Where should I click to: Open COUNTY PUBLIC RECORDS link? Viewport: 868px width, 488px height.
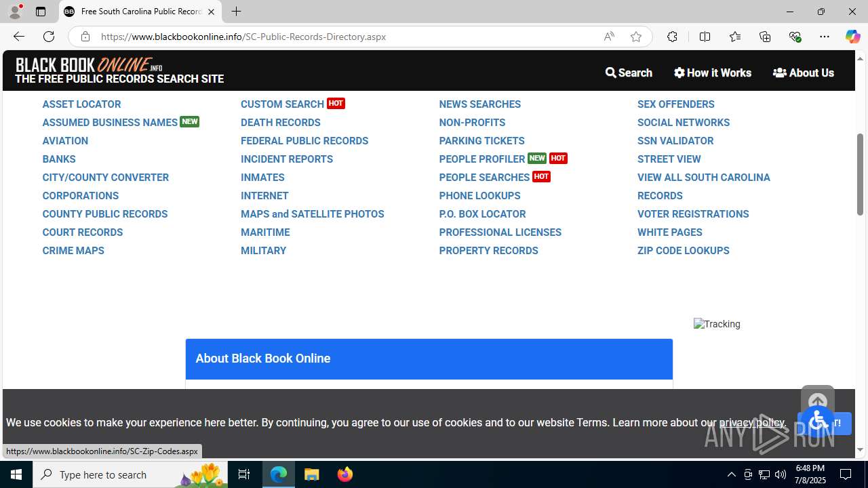[x=105, y=214]
